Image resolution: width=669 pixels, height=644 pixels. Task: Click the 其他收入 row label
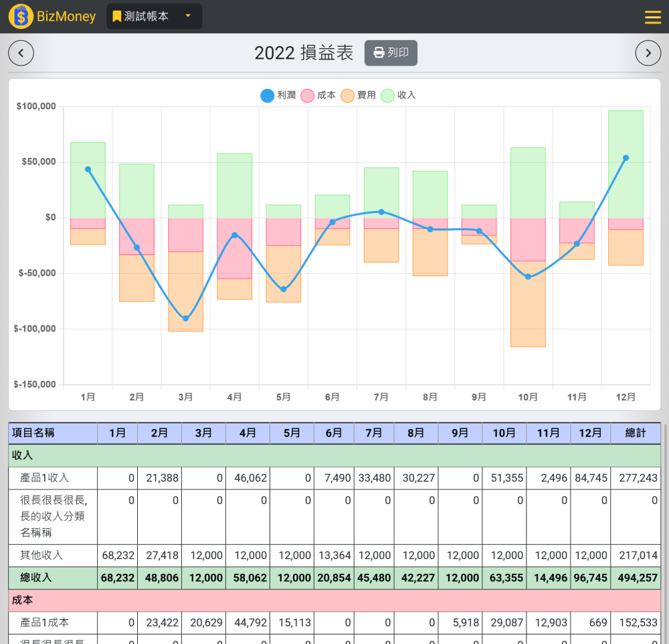(x=41, y=555)
